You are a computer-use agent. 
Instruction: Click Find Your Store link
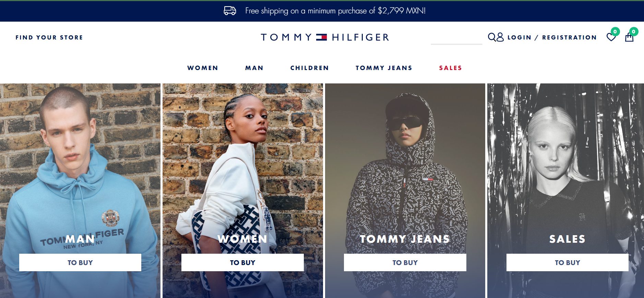point(49,37)
